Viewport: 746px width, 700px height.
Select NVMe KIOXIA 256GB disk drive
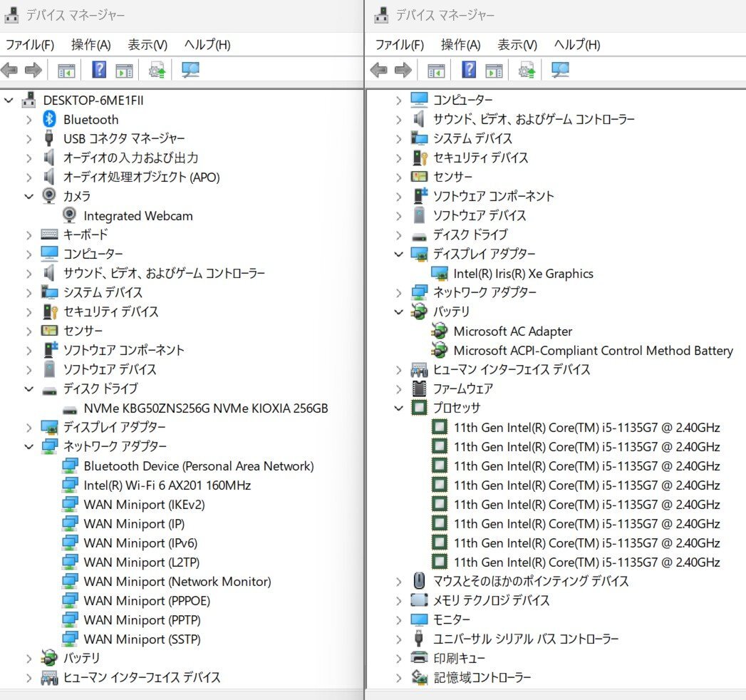click(x=205, y=408)
